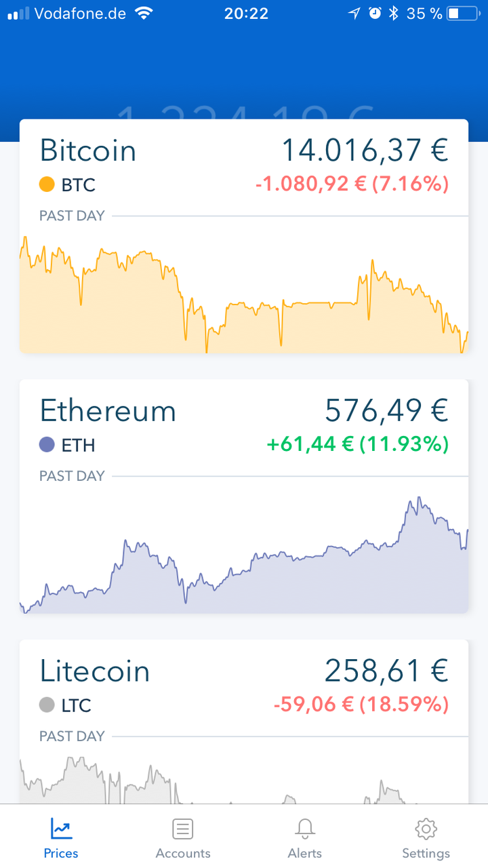Tap the Bluetooth status icon
488x868 pixels.
click(x=393, y=14)
